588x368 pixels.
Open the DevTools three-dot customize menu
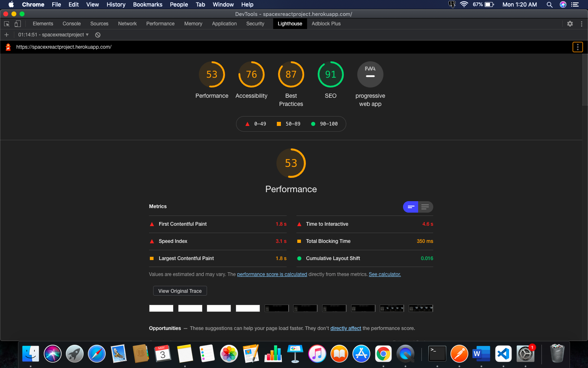pos(582,24)
